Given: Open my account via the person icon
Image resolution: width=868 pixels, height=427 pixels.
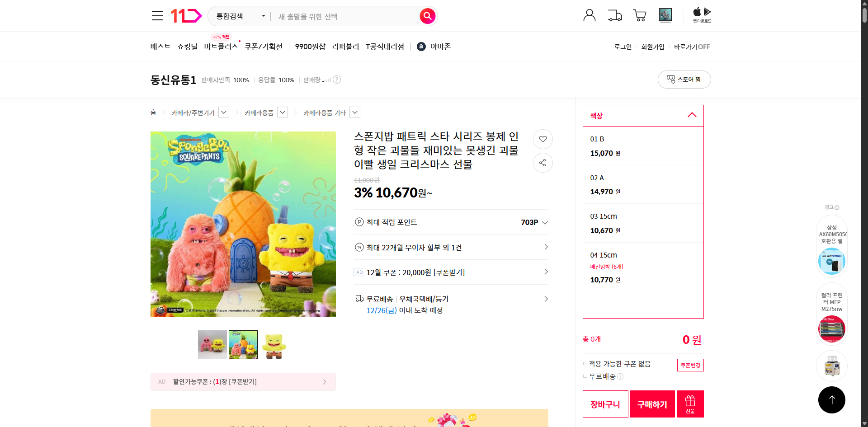Looking at the screenshot, I should click(x=589, y=15).
